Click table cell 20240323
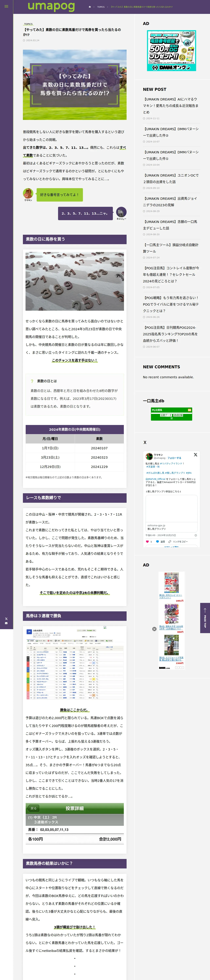The image size is (210, 980). point(99,458)
